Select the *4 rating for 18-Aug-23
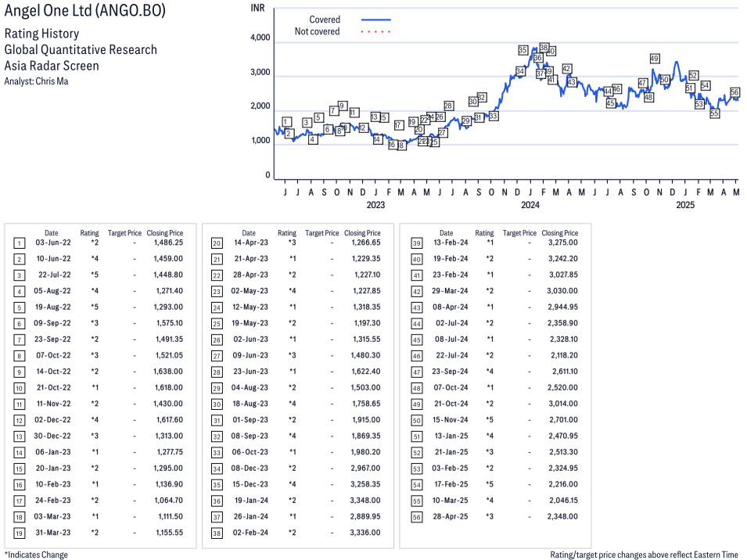 [x=292, y=404]
